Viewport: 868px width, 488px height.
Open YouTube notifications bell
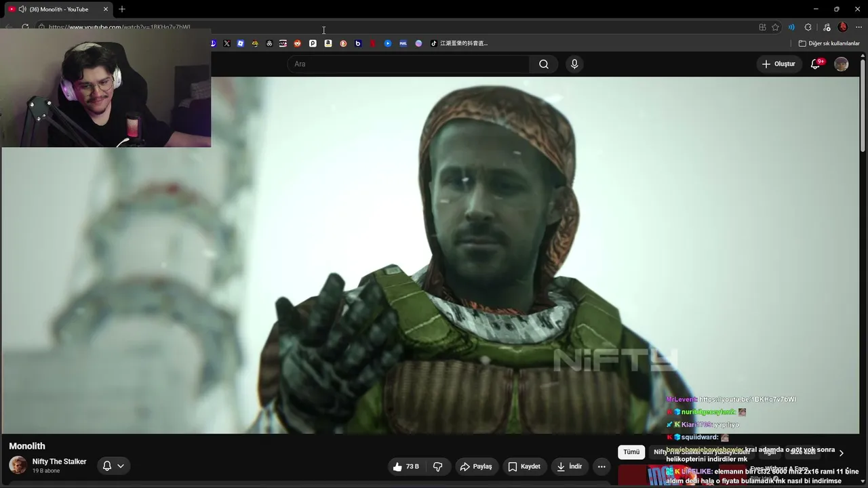tap(816, 64)
